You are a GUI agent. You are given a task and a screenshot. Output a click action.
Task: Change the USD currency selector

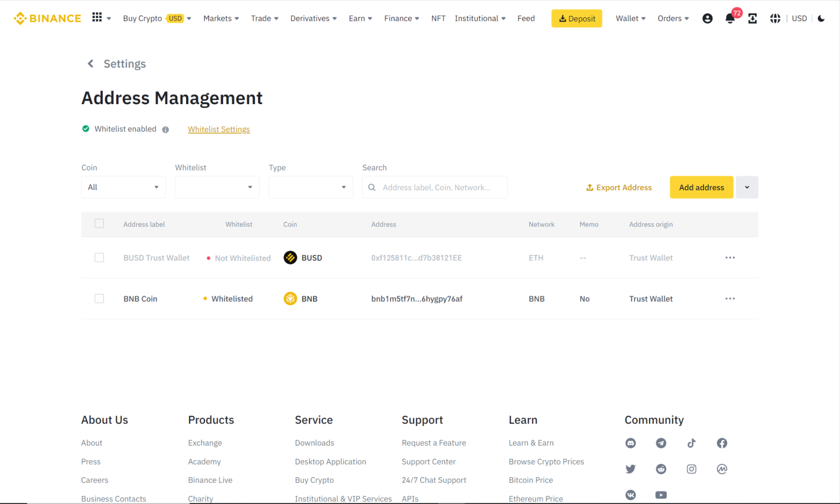[799, 18]
